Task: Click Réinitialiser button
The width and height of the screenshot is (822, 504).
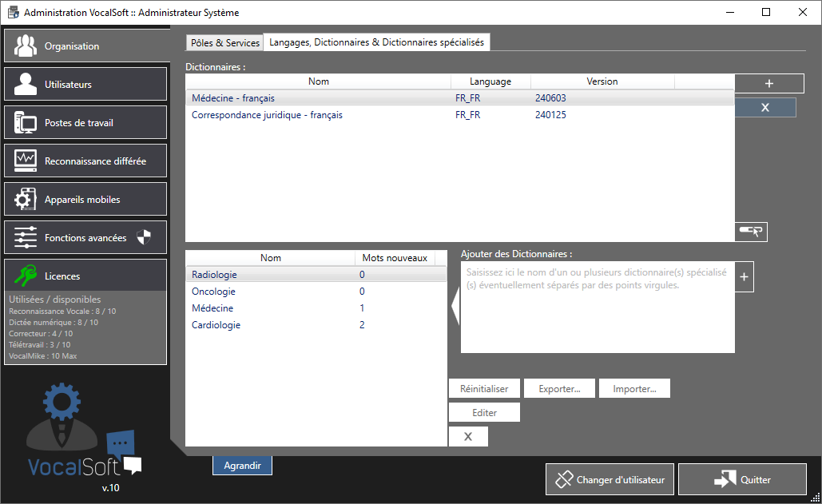Action: [x=484, y=389]
